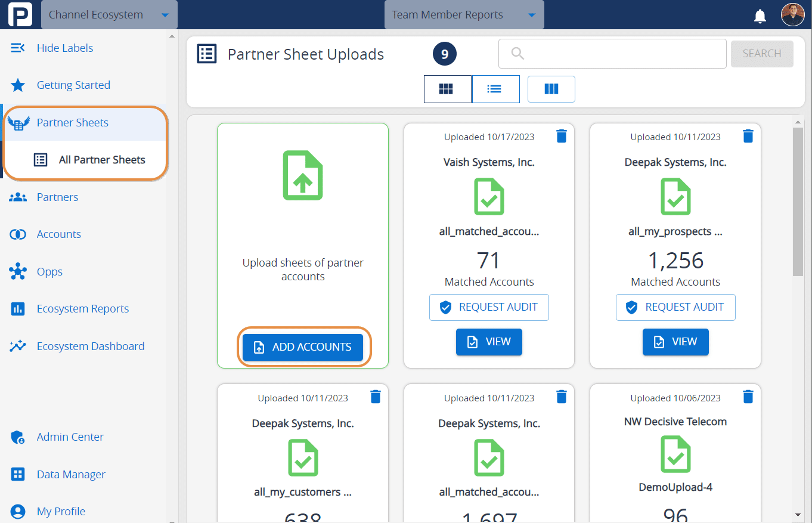Collapse the Partner Sheets sidebar section
This screenshot has width=812, height=523.
click(x=73, y=122)
